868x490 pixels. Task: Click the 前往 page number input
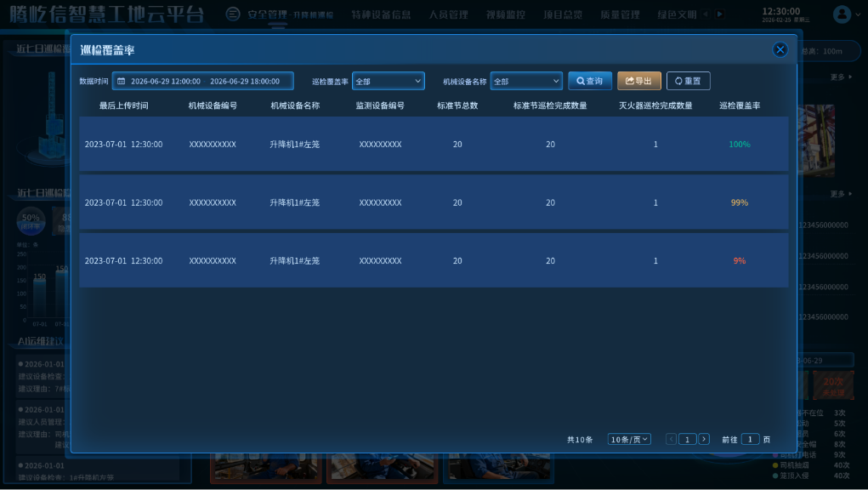[x=750, y=439]
